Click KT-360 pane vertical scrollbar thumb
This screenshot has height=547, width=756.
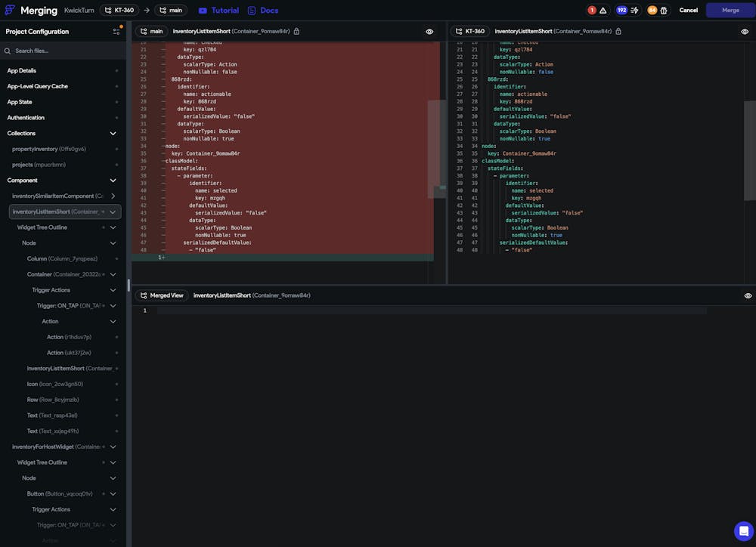[750, 151]
